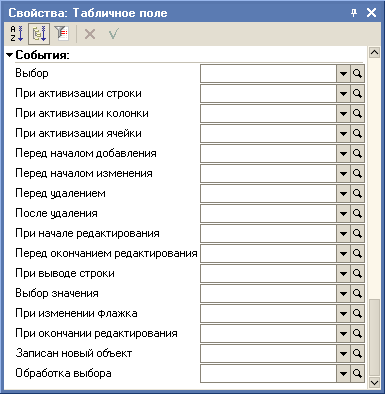Image resolution: width=385 pixels, height=394 pixels.
Task: Select the Записан новый объект label
Action: click(x=74, y=353)
